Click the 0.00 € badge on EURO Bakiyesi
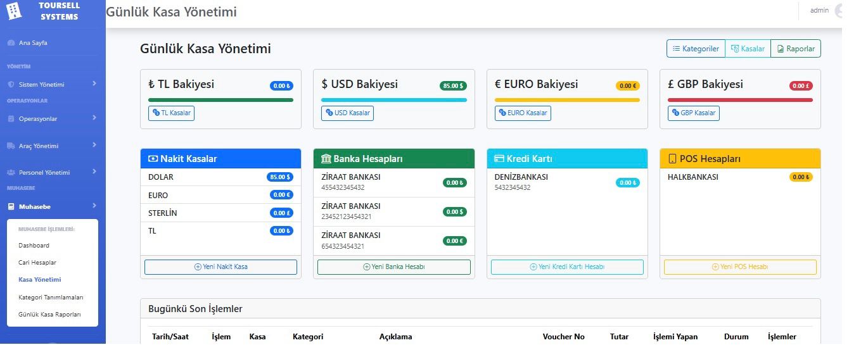 point(628,86)
